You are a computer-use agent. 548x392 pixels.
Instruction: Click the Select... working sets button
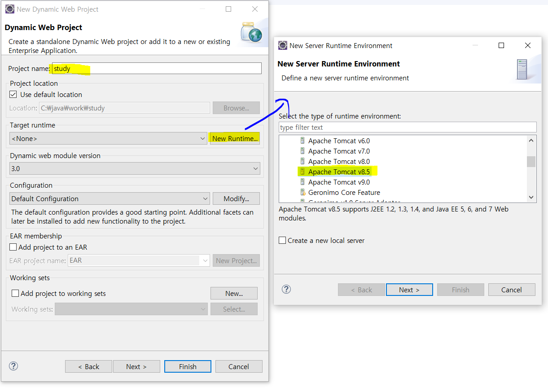(234, 309)
